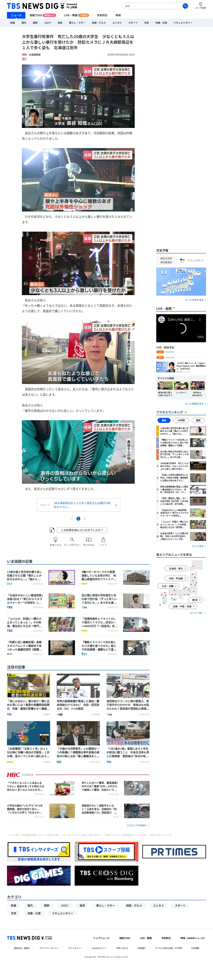Click the ドキュメンタリー category chip near the footer
The width and height of the screenshot is (213, 980).
(x=63, y=913)
